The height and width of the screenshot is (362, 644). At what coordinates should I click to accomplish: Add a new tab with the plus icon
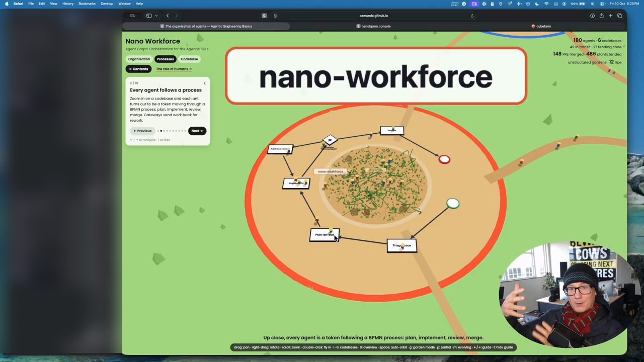tap(610, 16)
